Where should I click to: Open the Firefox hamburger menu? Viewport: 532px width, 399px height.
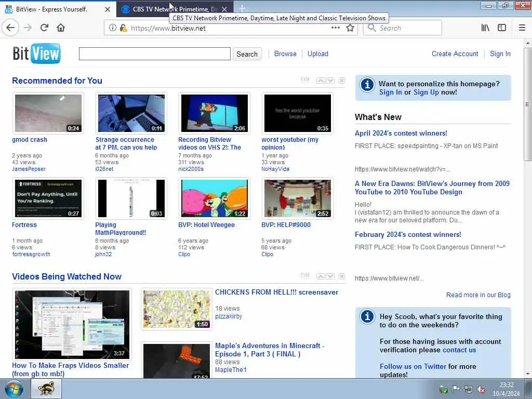tap(522, 28)
